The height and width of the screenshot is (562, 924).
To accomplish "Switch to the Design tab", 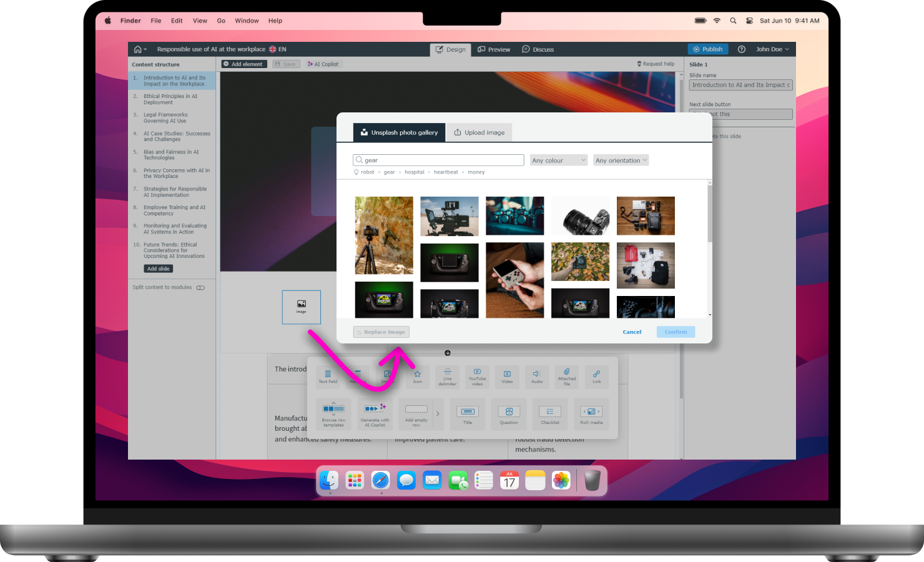I will [x=450, y=49].
